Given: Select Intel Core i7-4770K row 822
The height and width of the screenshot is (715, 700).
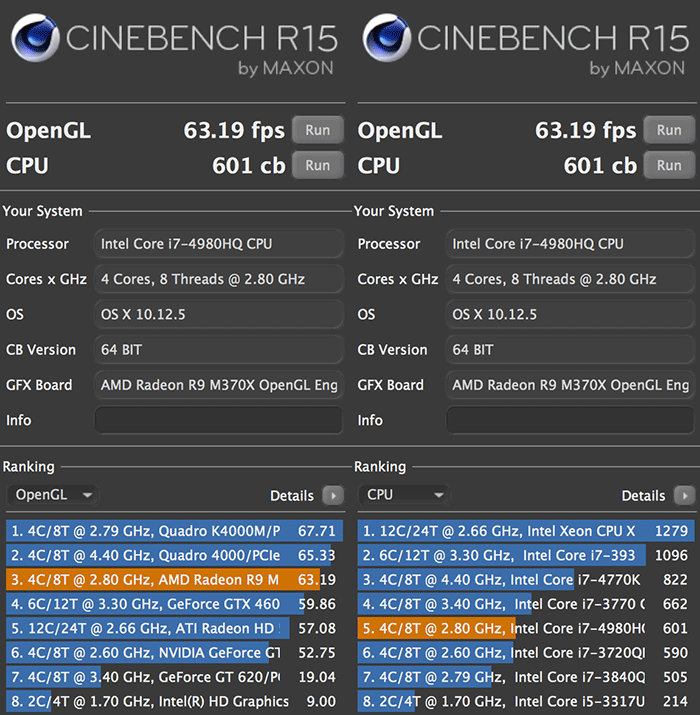Looking at the screenshot, I should [x=526, y=580].
